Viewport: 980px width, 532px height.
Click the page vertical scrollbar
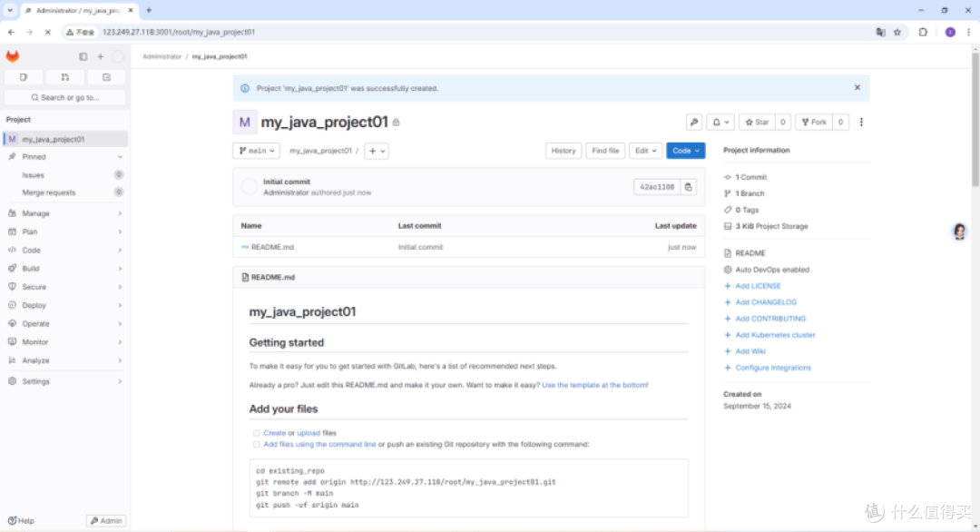[x=975, y=119]
